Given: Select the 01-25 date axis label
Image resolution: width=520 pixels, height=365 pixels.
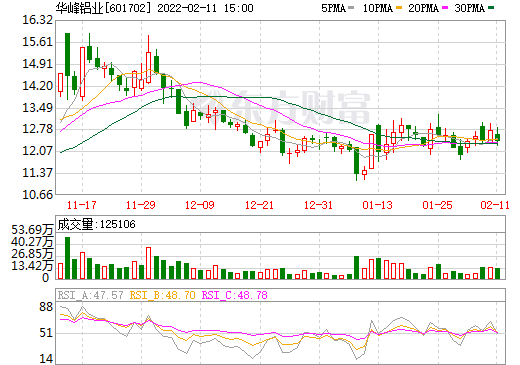Looking at the screenshot, I should click(437, 205).
